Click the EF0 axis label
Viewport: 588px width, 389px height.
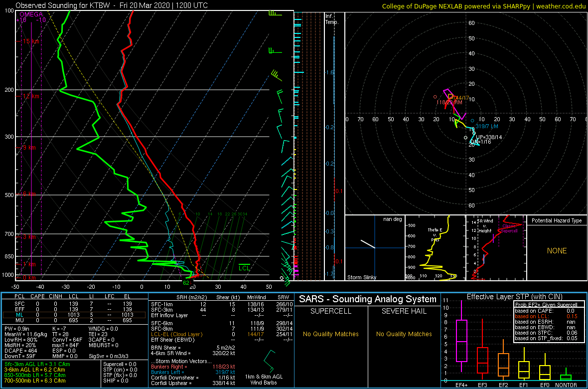click(x=545, y=385)
